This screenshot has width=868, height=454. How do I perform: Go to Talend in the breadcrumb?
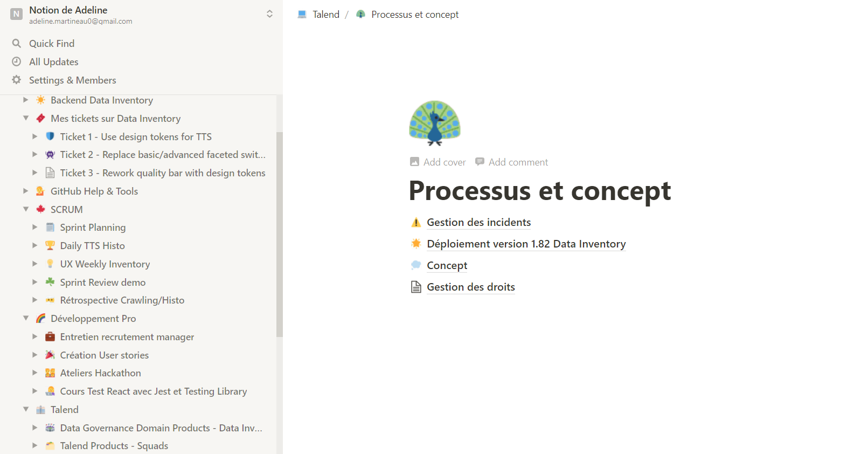click(x=325, y=15)
